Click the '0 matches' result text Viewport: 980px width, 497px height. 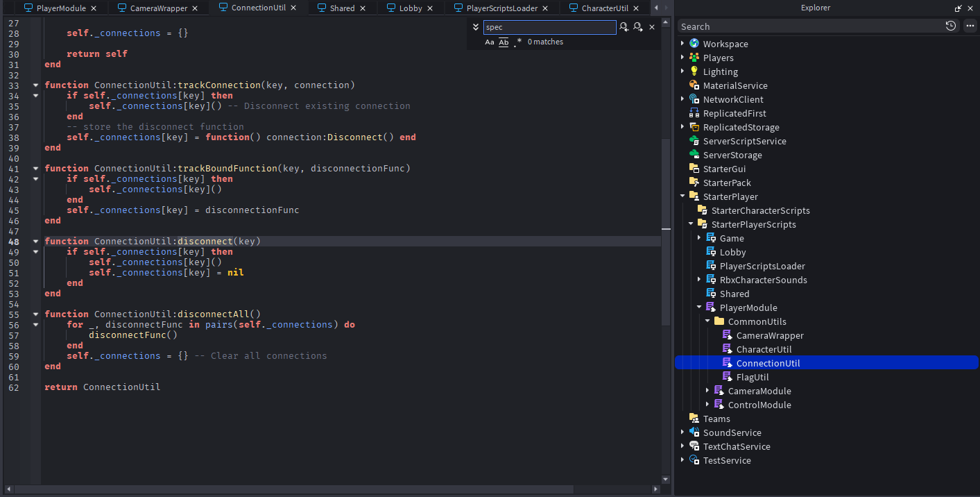click(x=545, y=42)
